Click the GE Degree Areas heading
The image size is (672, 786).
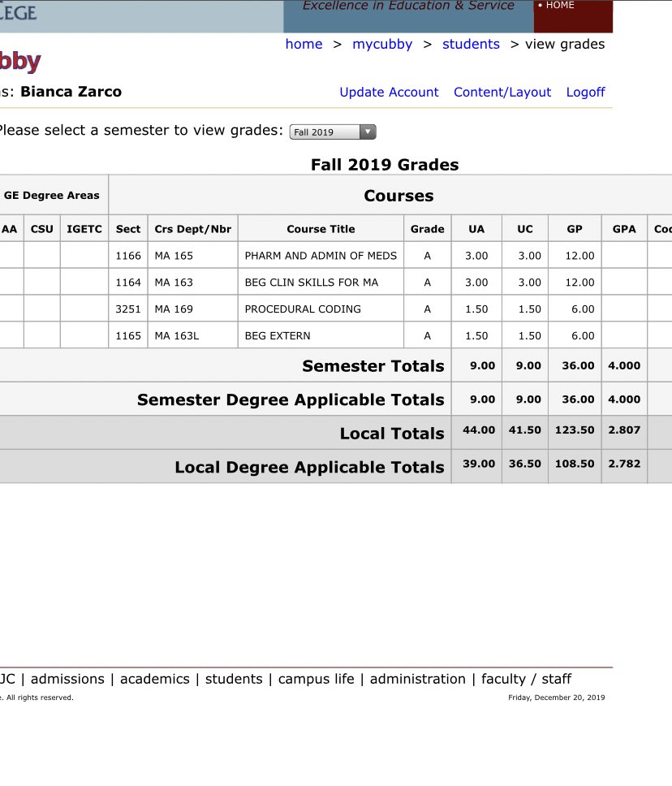pyautogui.click(x=52, y=195)
